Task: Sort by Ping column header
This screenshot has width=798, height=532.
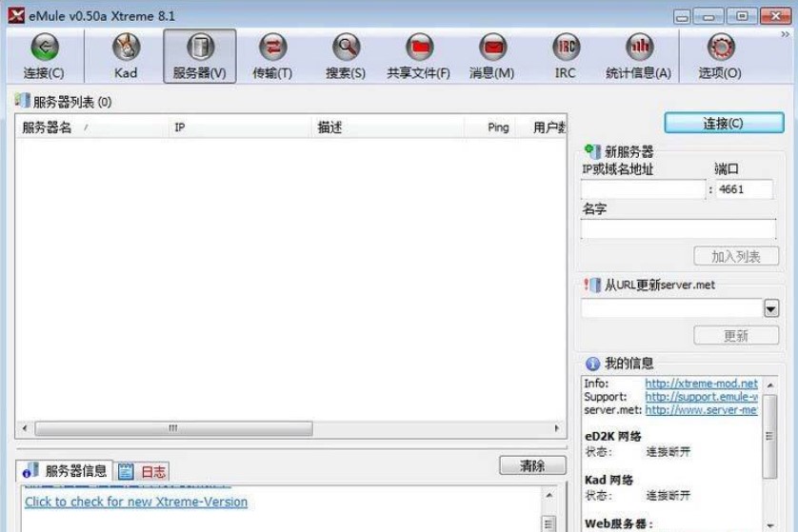Action: [x=490, y=128]
